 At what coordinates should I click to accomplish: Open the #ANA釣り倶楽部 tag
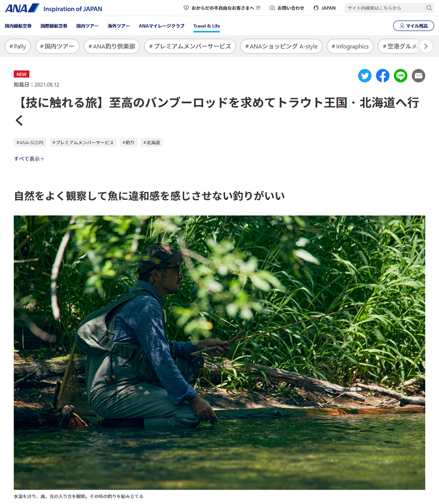point(112,46)
